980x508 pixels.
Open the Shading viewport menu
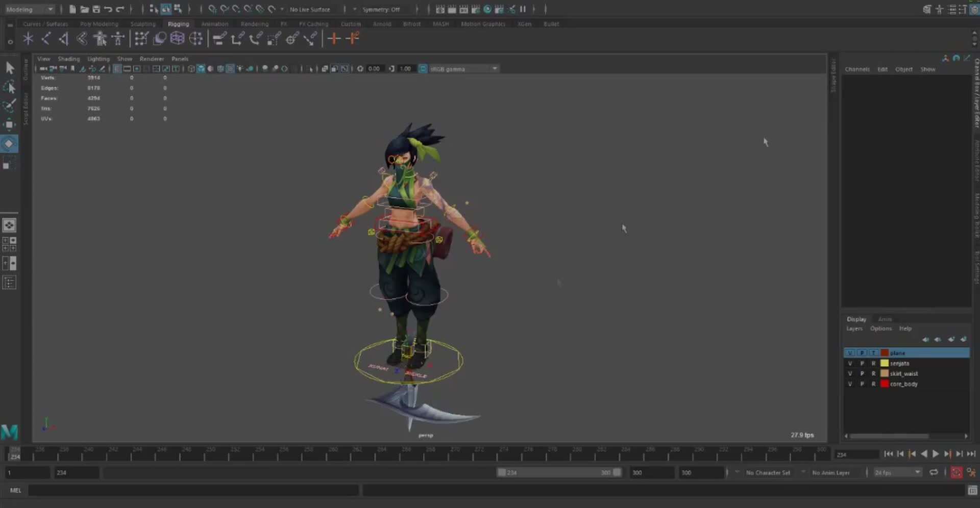click(x=68, y=59)
